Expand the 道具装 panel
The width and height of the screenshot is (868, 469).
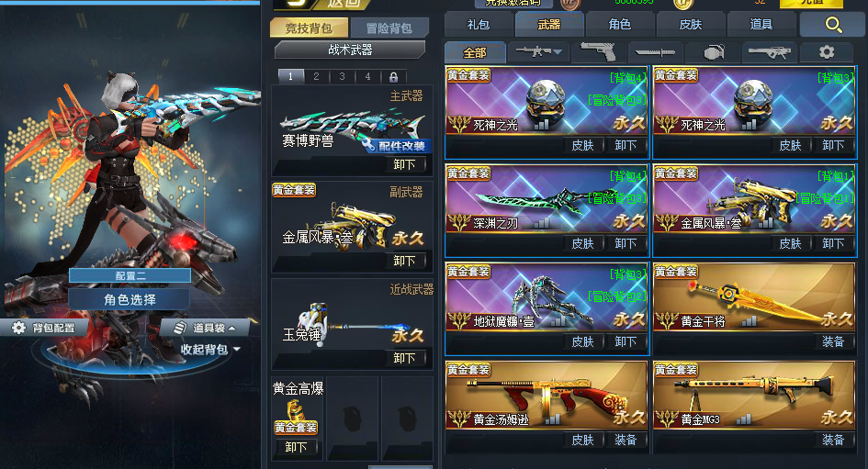tap(204, 328)
